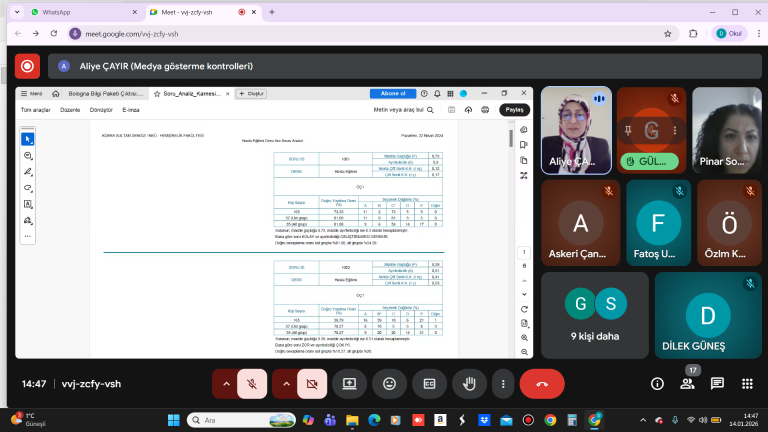Open more options three-dot menu in call bar
Viewport: 768px width, 432px height.
(503, 383)
